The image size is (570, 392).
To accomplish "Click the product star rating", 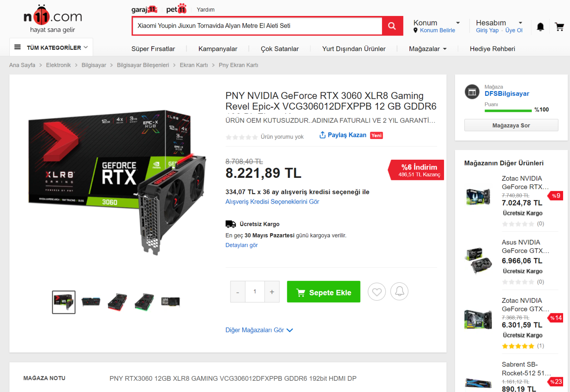I will [x=242, y=137].
